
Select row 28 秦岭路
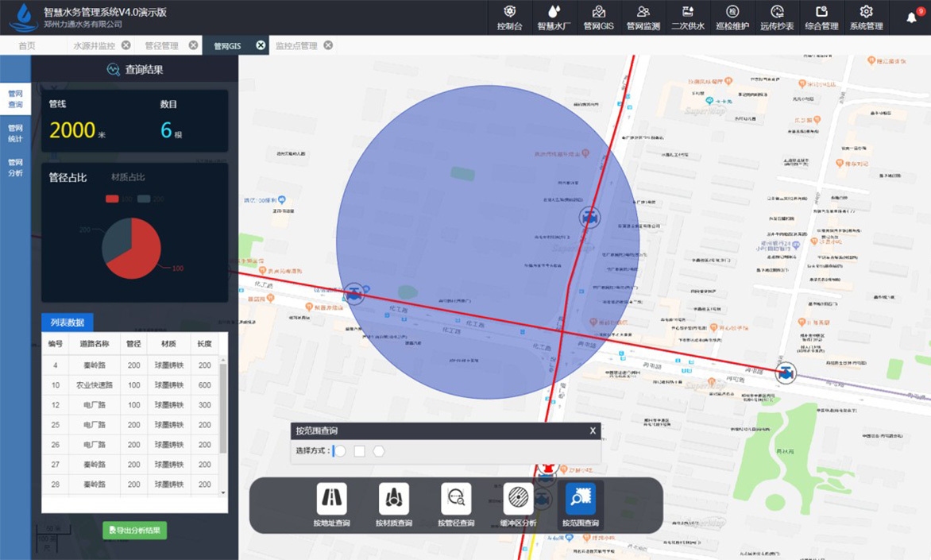pos(130,484)
